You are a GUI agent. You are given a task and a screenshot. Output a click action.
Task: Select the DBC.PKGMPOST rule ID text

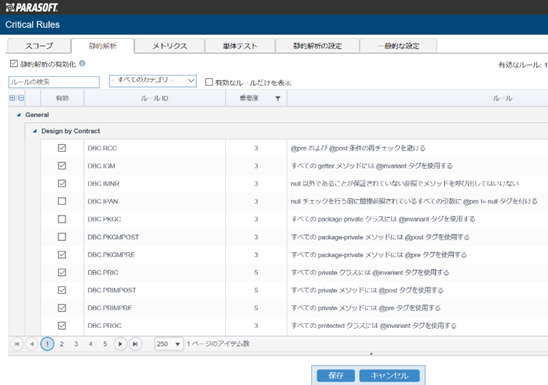(113, 237)
